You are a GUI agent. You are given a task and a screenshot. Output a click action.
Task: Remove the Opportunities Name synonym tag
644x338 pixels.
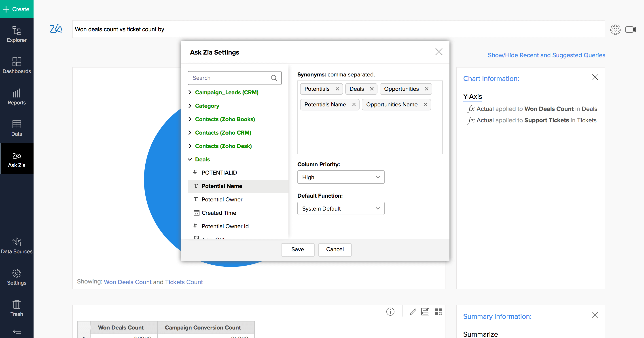coord(425,104)
